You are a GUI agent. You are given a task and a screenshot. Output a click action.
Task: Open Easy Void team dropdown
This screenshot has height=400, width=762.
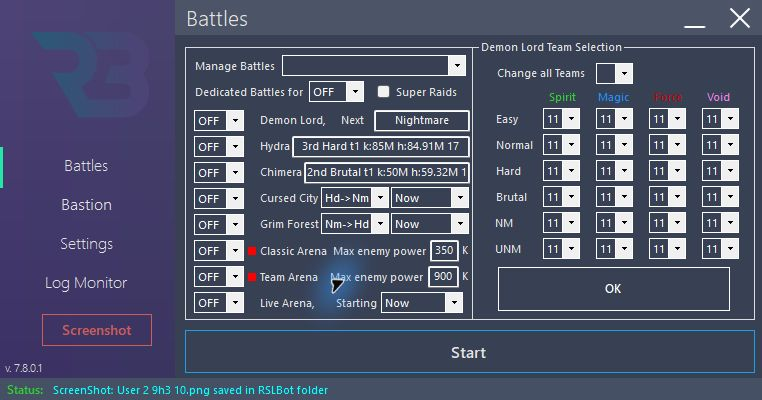coord(720,119)
